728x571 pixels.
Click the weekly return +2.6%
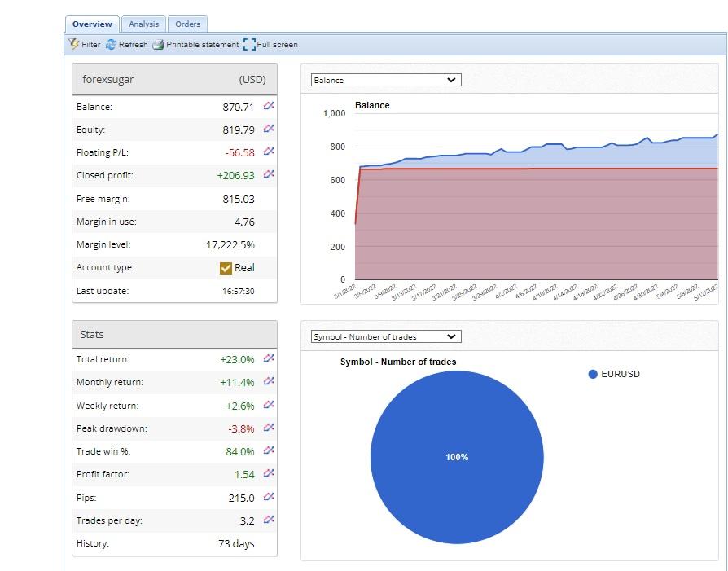239,406
